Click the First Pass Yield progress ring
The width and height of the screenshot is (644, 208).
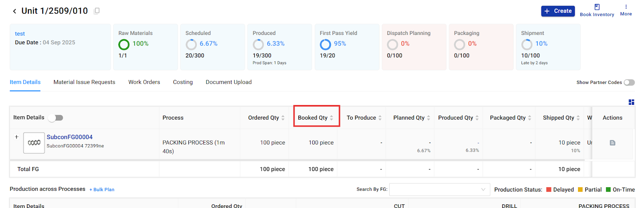(x=325, y=44)
